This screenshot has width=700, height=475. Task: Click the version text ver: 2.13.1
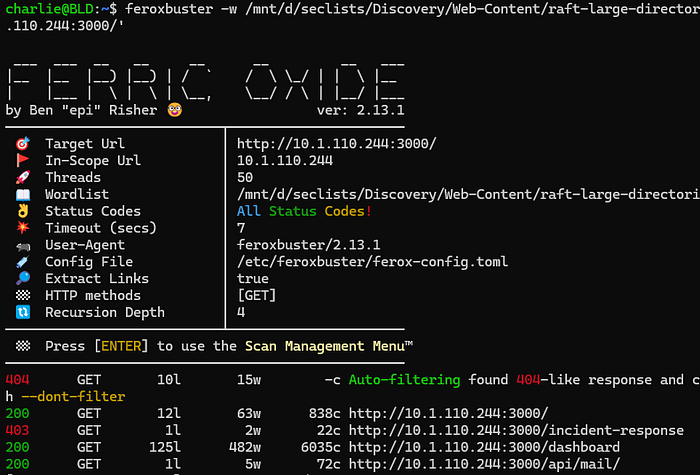point(361,110)
